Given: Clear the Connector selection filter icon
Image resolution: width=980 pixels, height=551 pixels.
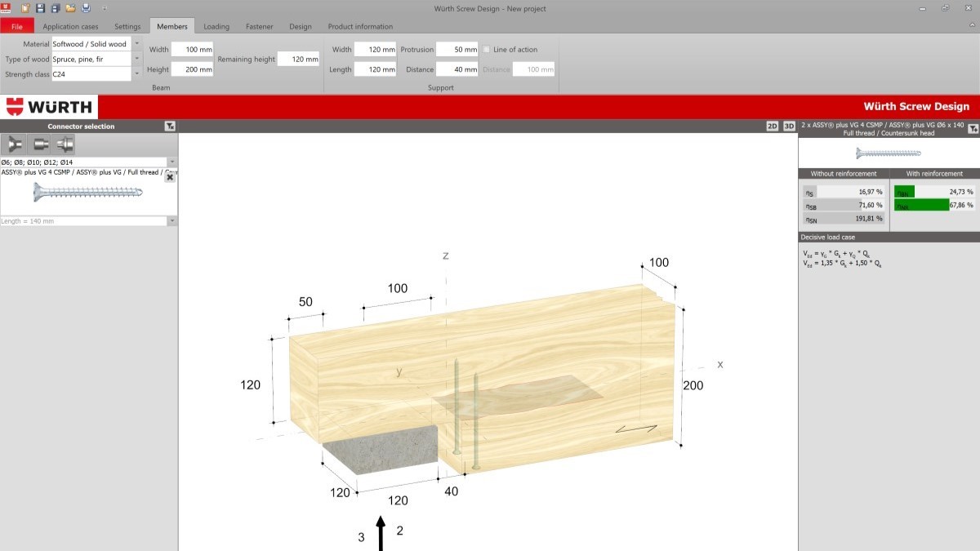Looking at the screenshot, I should tap(169, 127).
